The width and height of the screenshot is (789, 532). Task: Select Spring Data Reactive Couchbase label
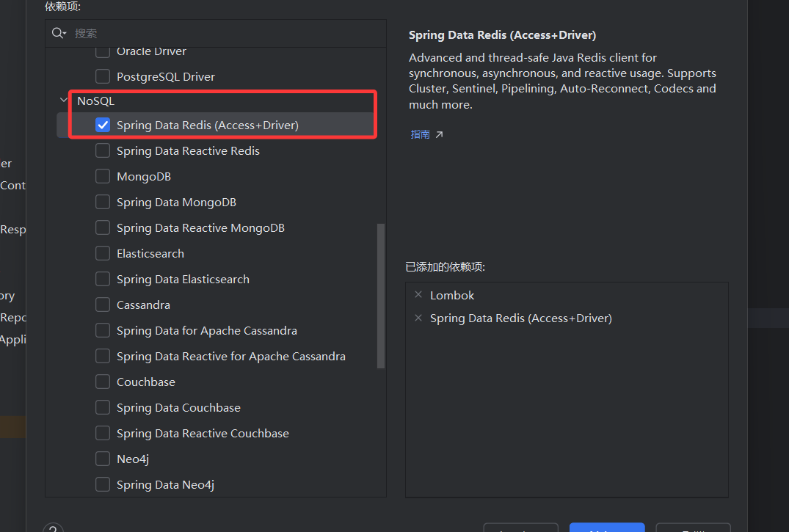click(x=203, y=434)
